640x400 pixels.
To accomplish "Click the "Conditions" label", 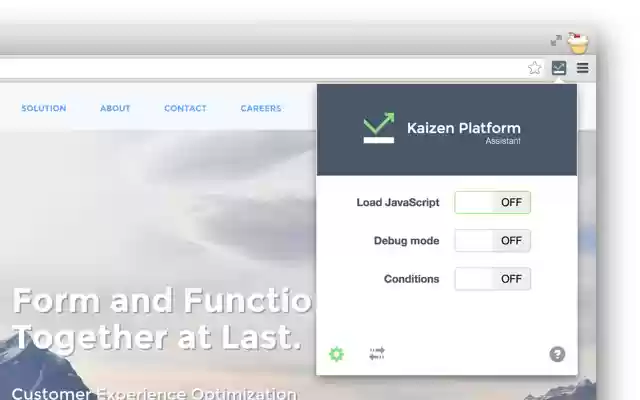I will coord(411,279).
